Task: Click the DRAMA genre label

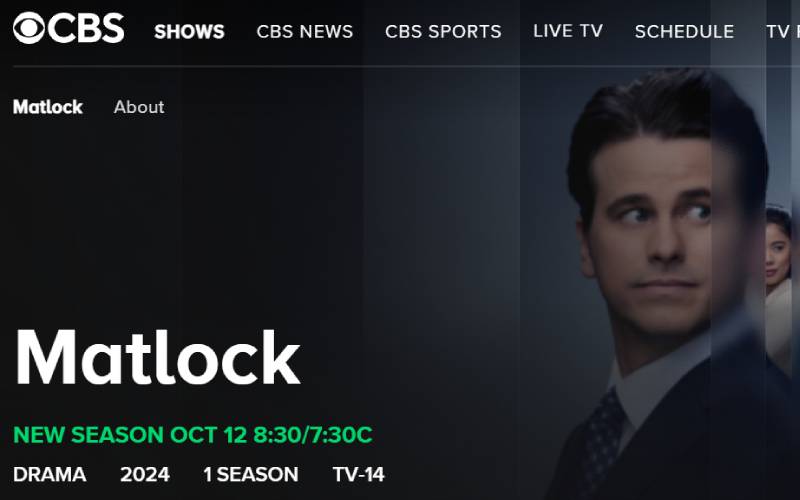Action: pyautogui.click(x=49, y=474)
